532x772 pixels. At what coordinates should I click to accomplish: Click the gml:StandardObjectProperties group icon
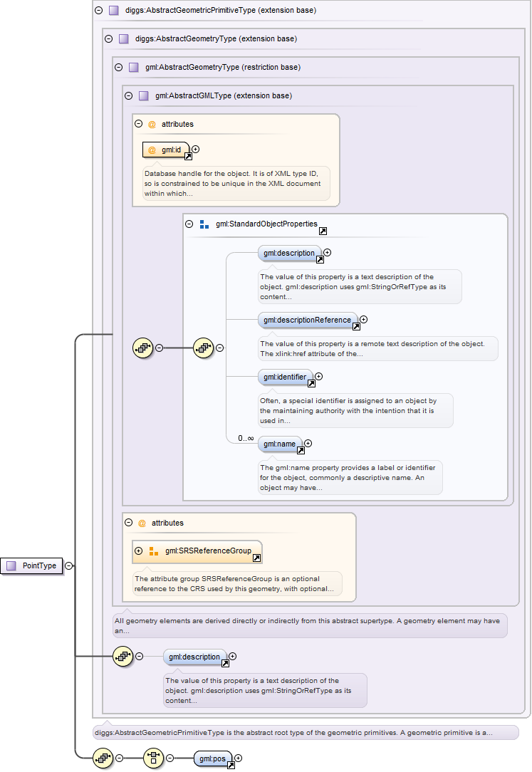204,224
